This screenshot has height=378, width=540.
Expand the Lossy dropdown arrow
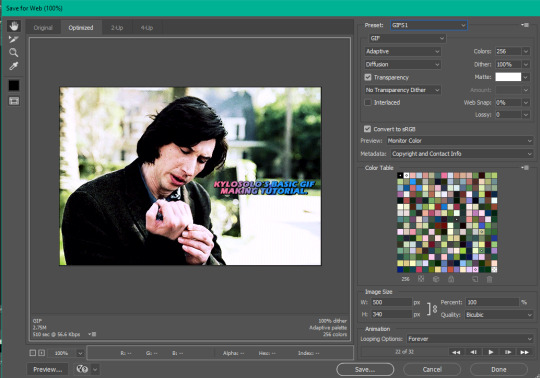(526, 115)
